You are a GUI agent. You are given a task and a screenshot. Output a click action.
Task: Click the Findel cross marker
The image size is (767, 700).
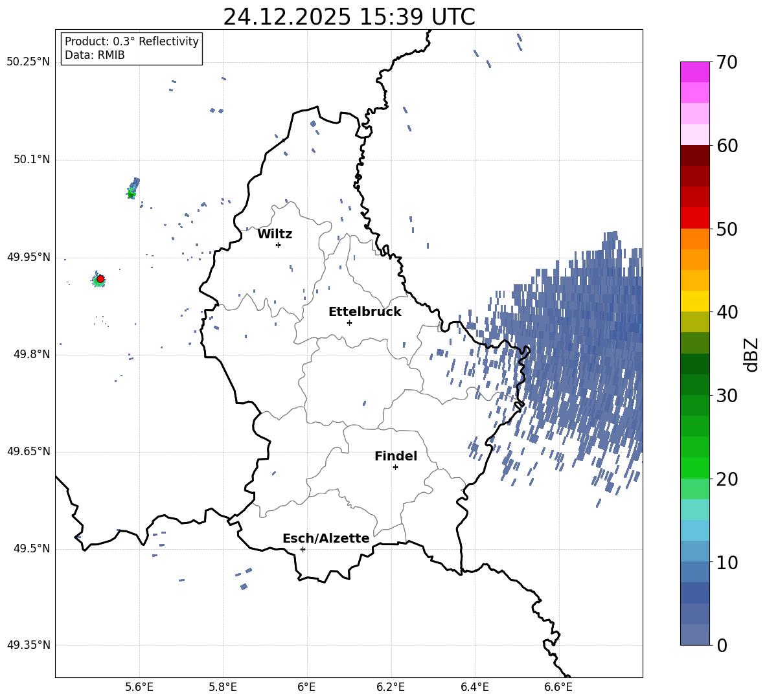tap(395, 468)
